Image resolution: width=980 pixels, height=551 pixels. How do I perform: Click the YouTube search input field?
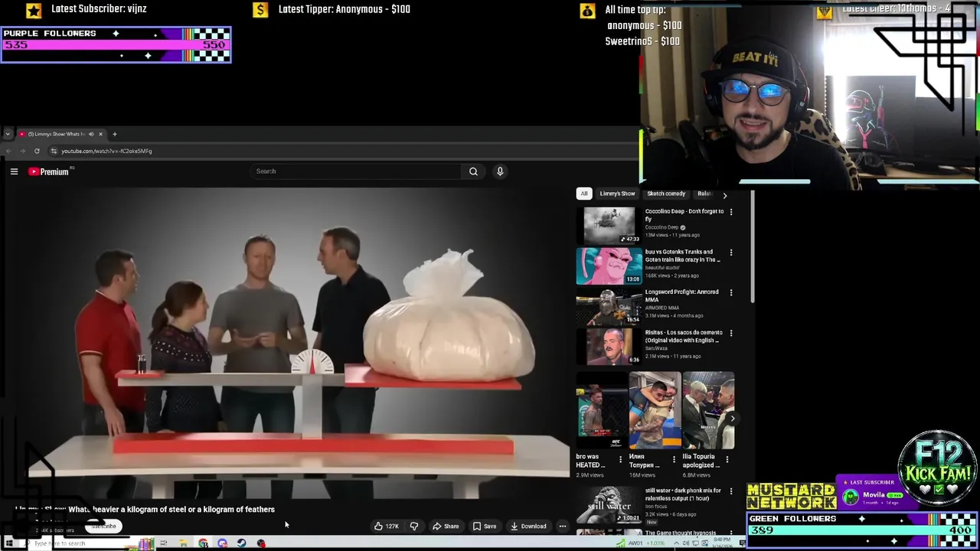click(356, 171)
